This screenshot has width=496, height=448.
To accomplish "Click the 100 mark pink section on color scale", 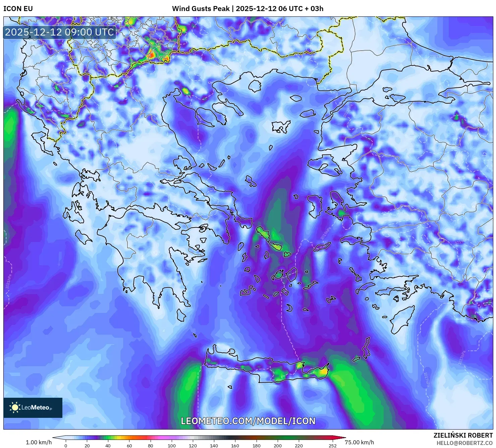I will (171, 438).
